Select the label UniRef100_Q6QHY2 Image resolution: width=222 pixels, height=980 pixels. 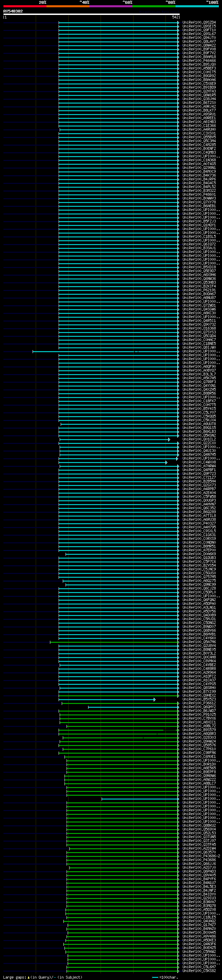tap(199, 707)
